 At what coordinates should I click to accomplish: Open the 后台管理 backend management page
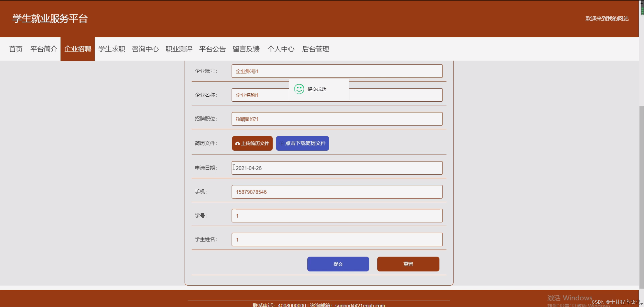tap(316, 49)
